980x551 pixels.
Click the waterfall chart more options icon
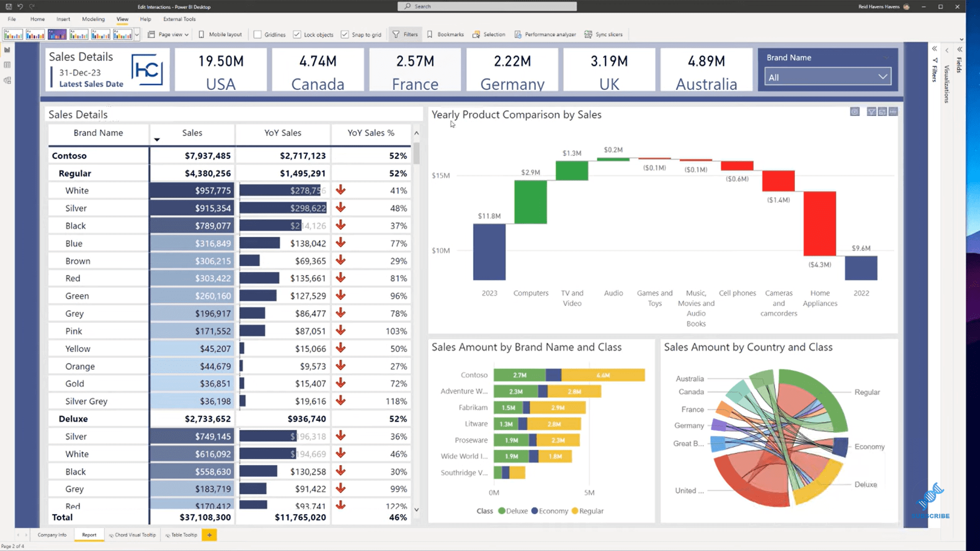pyautogui.click(x=893, y=111)
